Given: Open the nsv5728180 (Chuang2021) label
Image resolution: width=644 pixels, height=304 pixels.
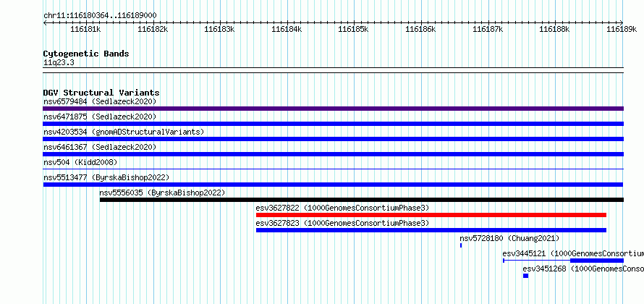Looking at the screenshot, I should tap(509, 238).
